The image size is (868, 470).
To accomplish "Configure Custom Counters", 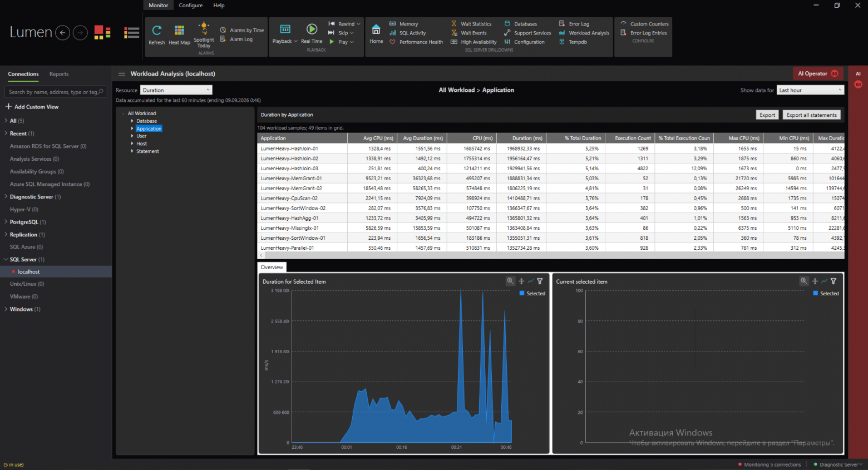I will (644, 24).
